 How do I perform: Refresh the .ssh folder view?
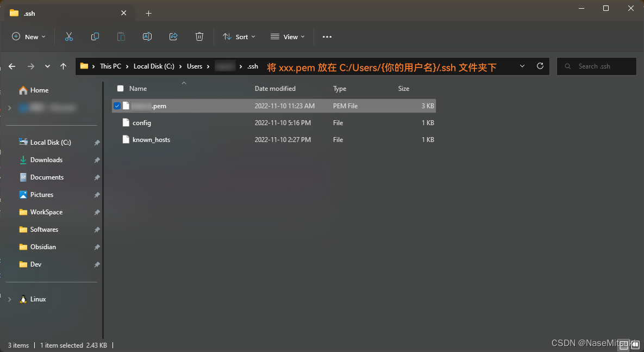pos(540,66)
